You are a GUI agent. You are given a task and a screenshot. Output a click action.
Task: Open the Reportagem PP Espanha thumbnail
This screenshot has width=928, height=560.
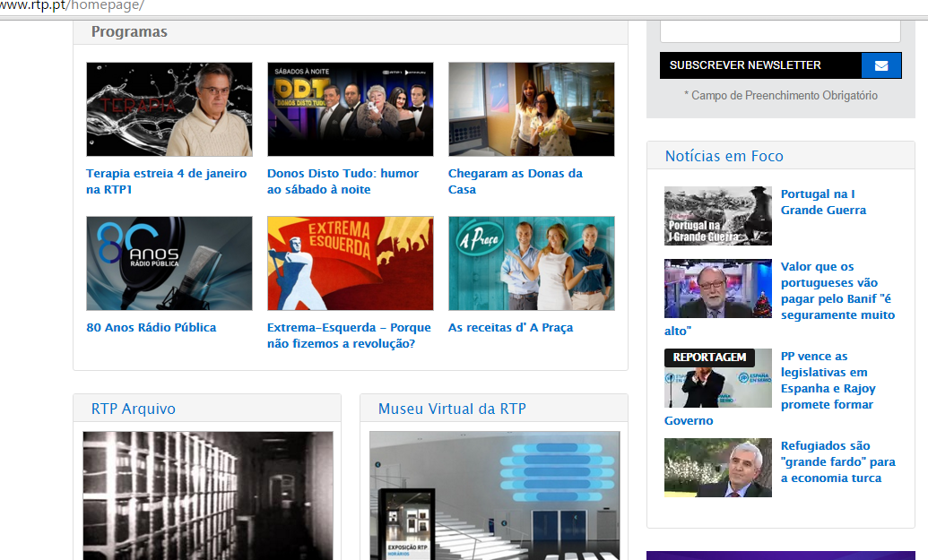pyautogui.click(x=718, y=378)
